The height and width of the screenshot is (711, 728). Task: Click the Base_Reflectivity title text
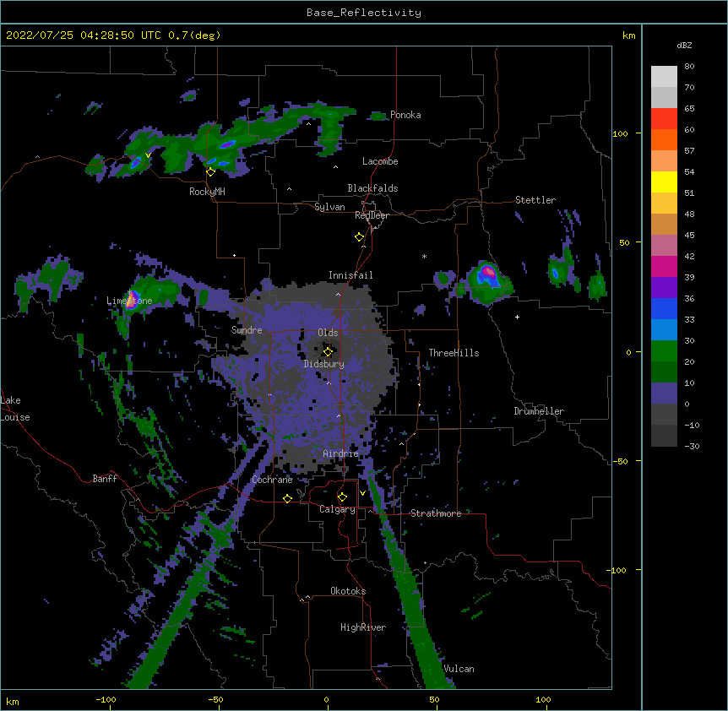pos(363,13)
